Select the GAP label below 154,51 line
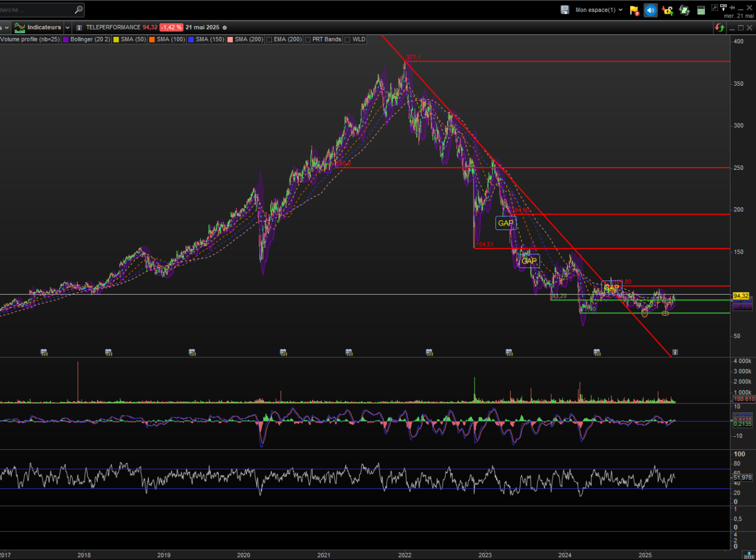This screenshot has height=560, width=756. [529, 261]
